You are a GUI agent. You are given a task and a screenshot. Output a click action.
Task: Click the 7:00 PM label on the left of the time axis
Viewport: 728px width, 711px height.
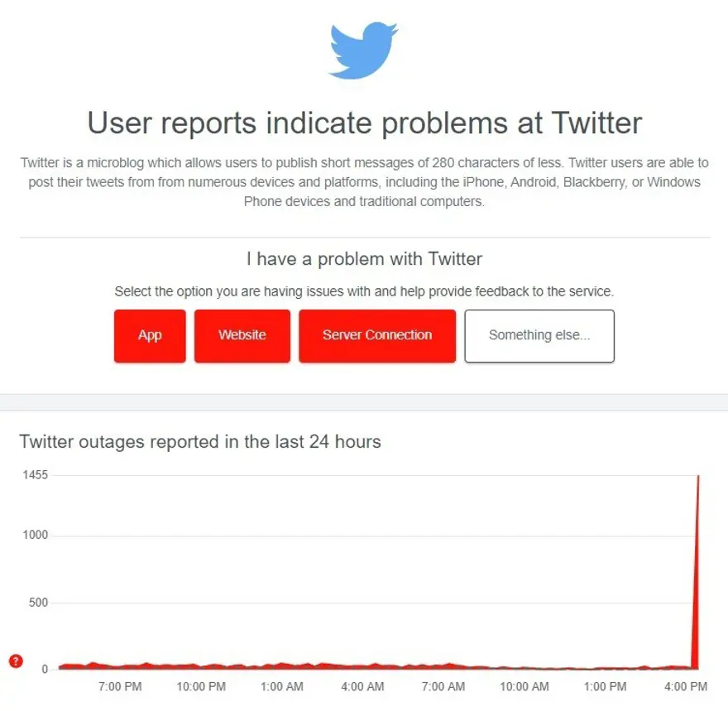point(121,687)
